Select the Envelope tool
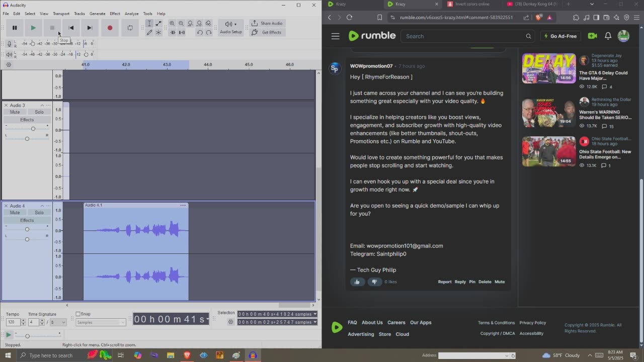The width and height of the screenshot is (644, 362). tap(158, 24)
